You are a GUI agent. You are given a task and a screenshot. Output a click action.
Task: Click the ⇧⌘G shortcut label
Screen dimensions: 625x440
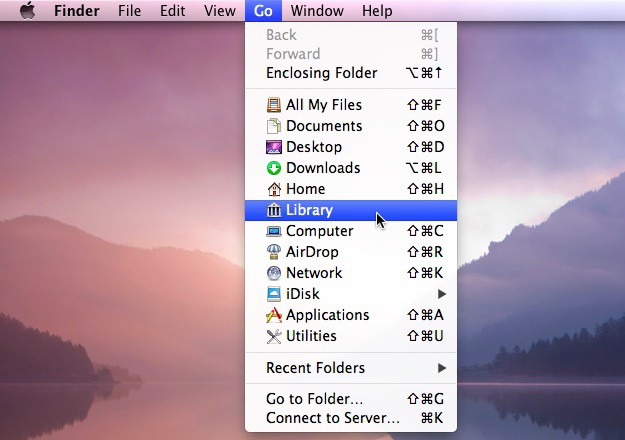click(425, 399)
